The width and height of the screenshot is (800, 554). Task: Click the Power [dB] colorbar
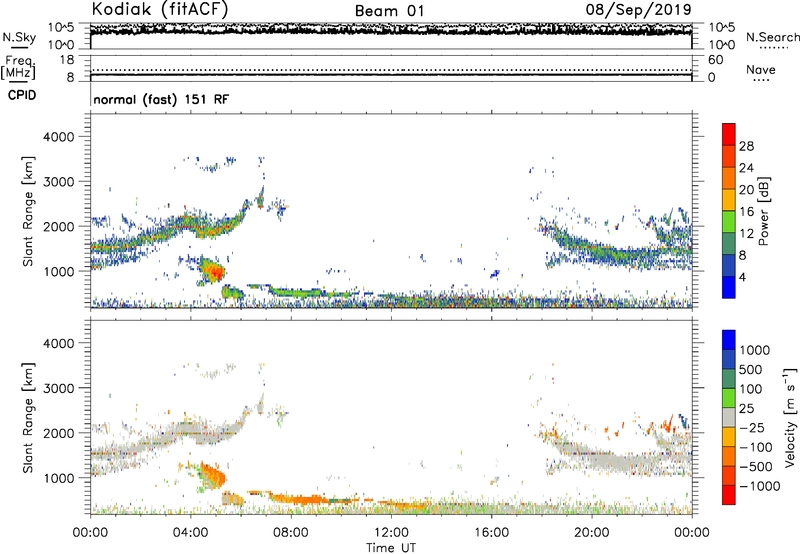[x=729, y=211]
